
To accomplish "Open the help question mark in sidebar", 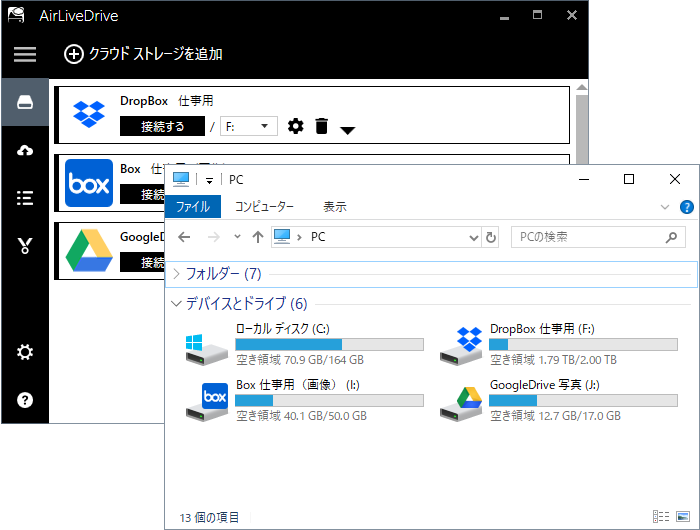I will (25, 400).
